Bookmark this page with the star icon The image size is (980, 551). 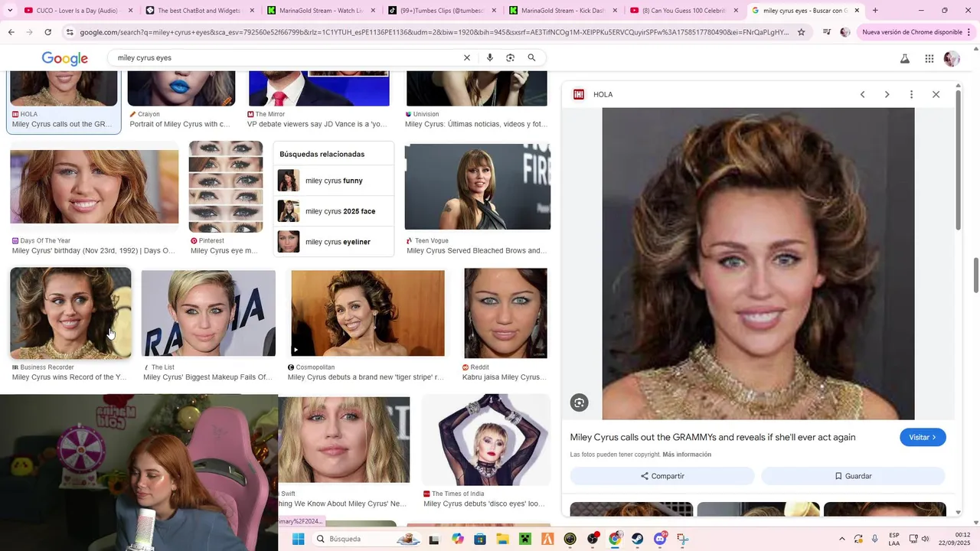pos(801,32)
